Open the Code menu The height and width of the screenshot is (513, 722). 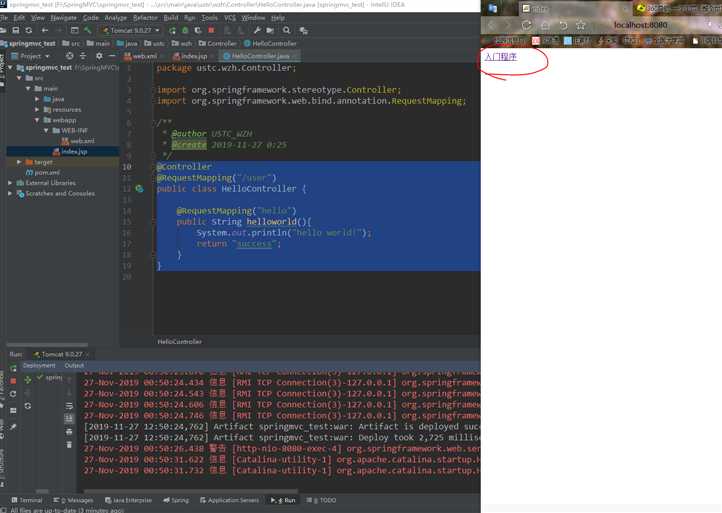[x=91, y=18]
